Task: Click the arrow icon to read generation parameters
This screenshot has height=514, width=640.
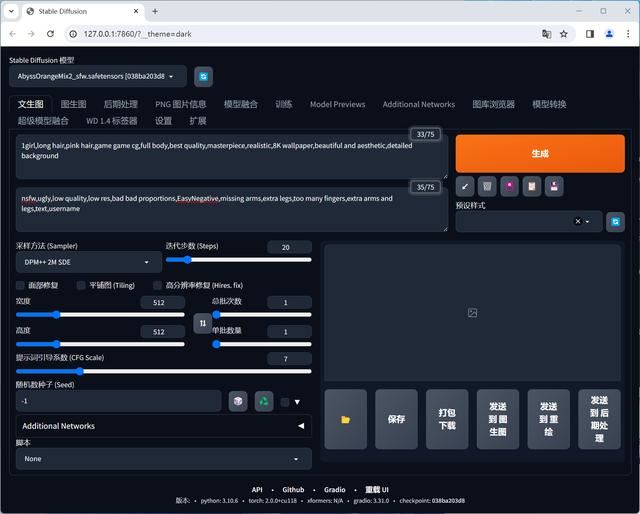Action: [x=465, y=187]
